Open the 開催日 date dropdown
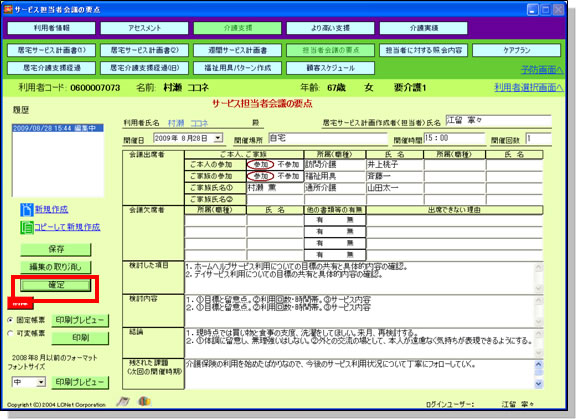Image resolution: width=576 pixels, height=419 pixels. 219,138
